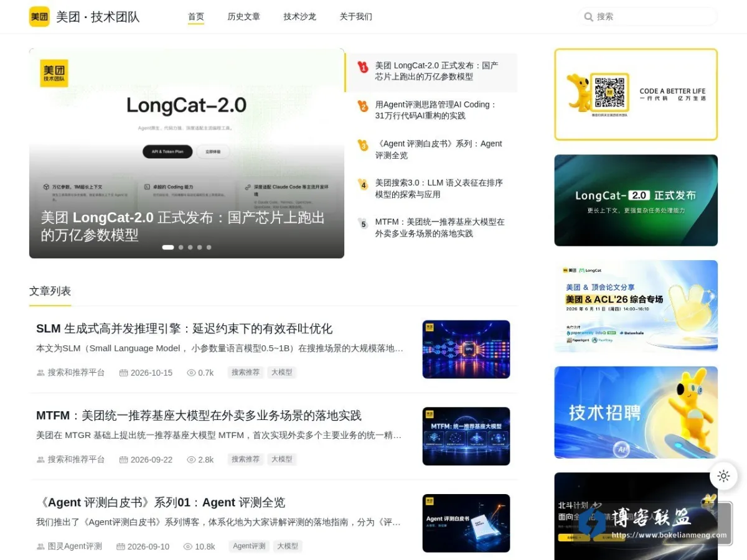Select second carousel slide dot

tap(181, 247)
